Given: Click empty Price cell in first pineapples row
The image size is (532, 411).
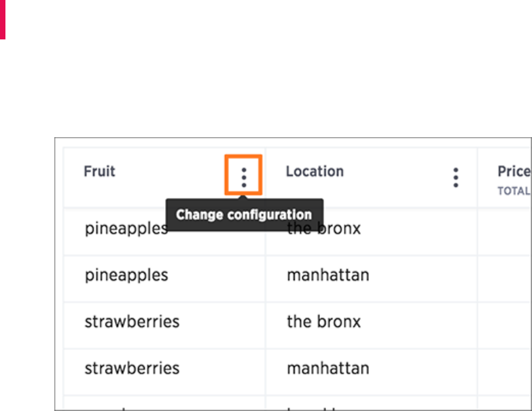Looking at the screenshot, I should point(504,232).
